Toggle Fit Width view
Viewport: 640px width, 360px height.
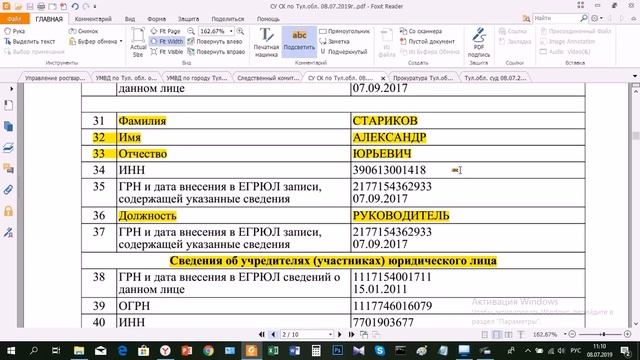167,41
